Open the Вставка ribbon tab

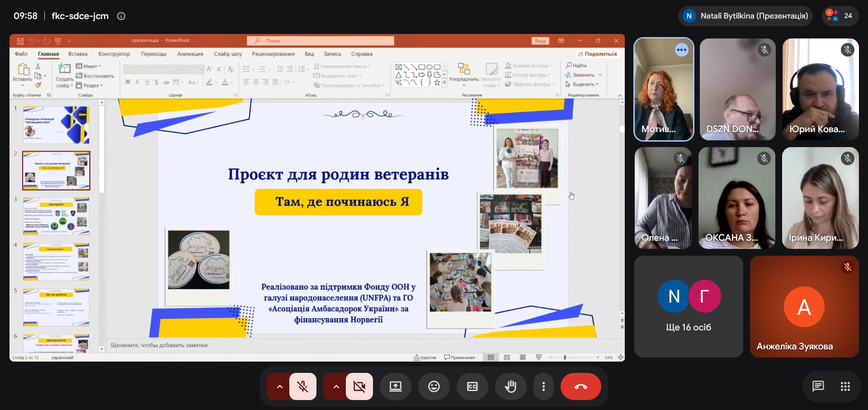click(78, 54)
